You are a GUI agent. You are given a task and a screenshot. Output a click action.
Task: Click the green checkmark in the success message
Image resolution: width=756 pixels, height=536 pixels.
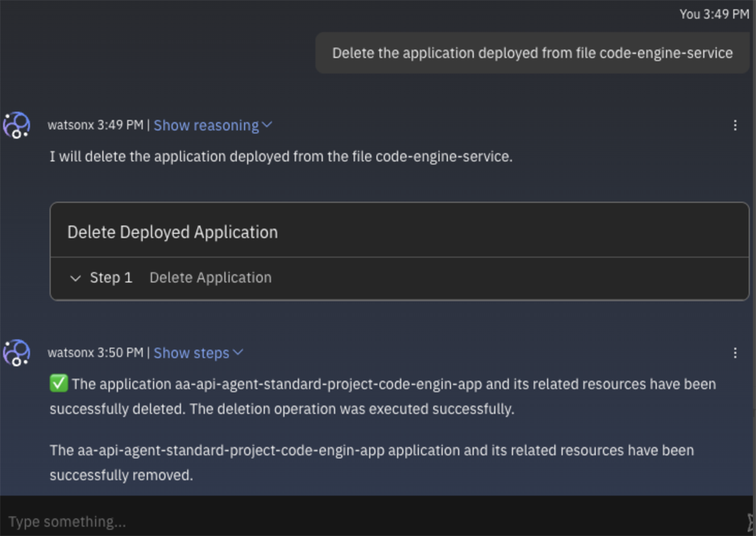tap(57, 383)
